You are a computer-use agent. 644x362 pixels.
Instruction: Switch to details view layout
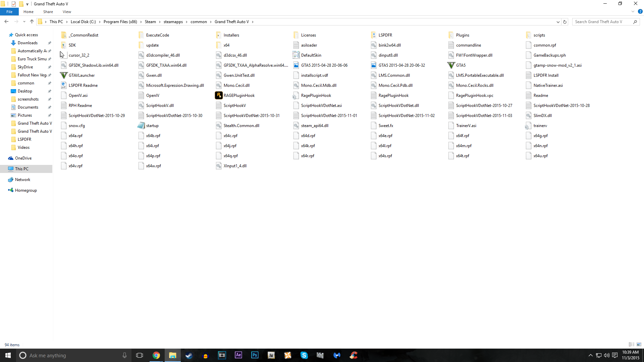tap(632, 345)
